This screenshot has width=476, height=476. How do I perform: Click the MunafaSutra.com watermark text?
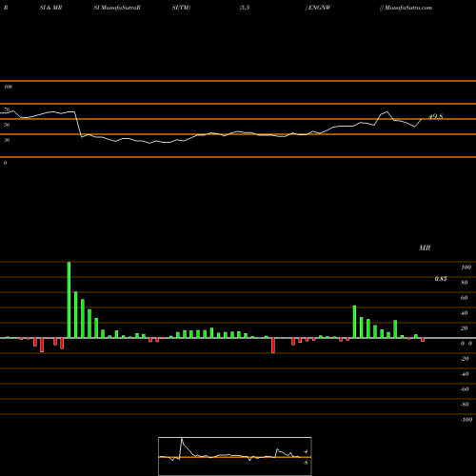point(408,8)
